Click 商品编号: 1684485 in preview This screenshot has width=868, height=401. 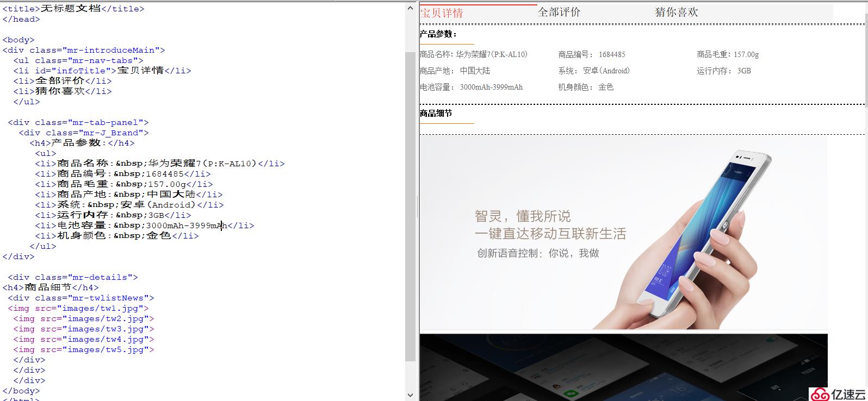coord(592,54)
